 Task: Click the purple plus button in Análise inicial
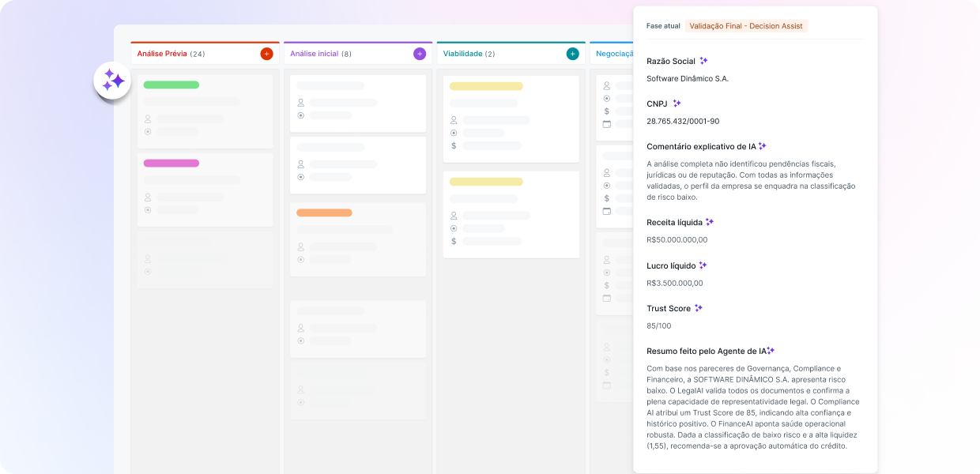pyautogui.click(x=420, y=54)
